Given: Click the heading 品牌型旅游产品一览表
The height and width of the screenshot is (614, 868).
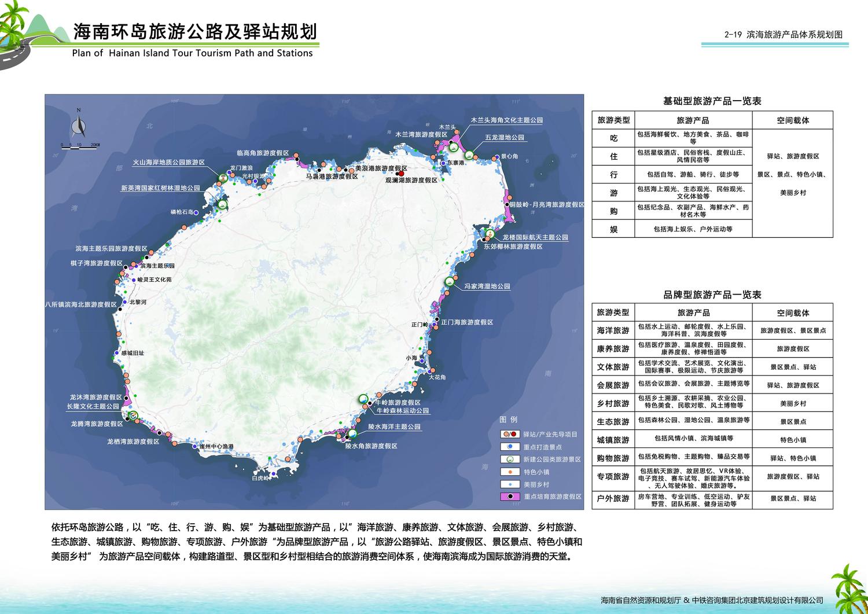Looking at the screenshot, I should 712,295.
